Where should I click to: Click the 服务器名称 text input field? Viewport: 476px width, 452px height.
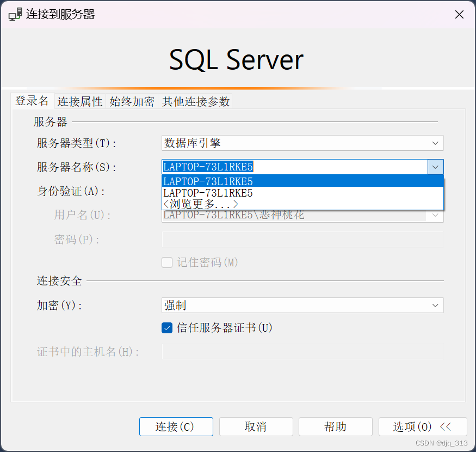[x=294, y=167]
